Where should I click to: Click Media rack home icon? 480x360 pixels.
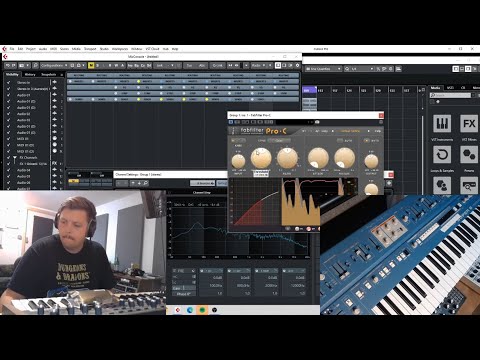(433, 102)
